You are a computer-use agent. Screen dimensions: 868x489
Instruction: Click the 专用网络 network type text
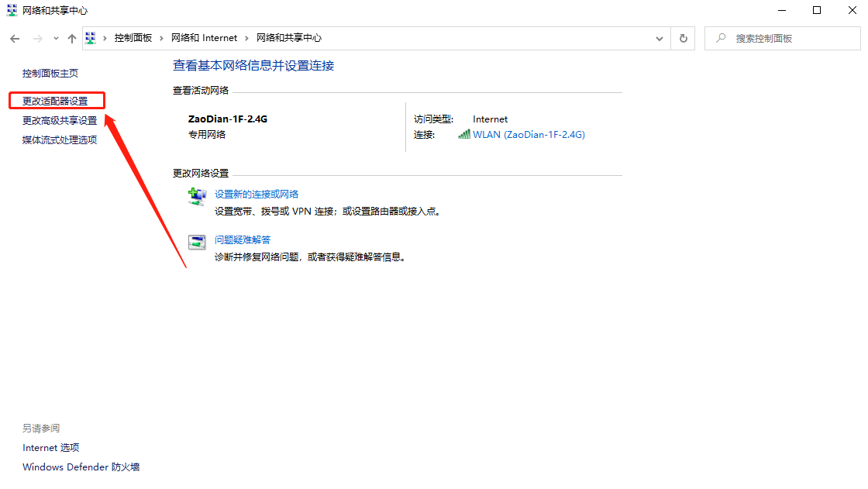pos(207,135)
